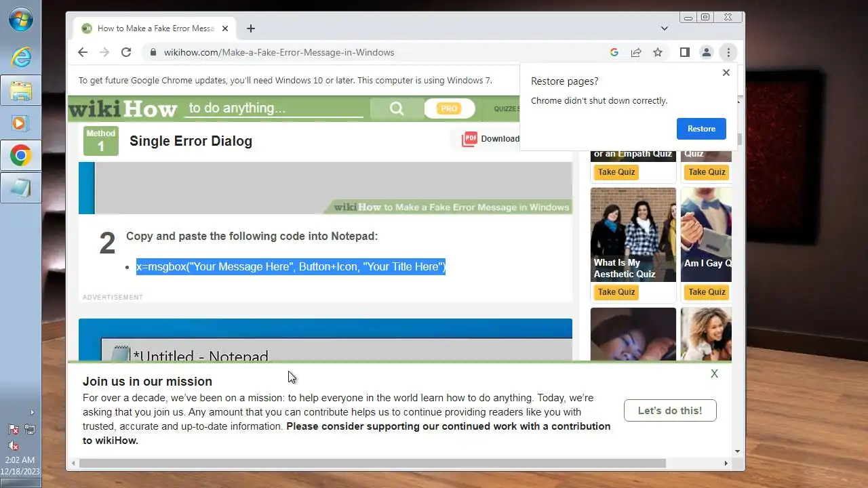The height and width of the screenshot is (488, 868).
Task: Open a new tab with plus
Action: [251, 28]
